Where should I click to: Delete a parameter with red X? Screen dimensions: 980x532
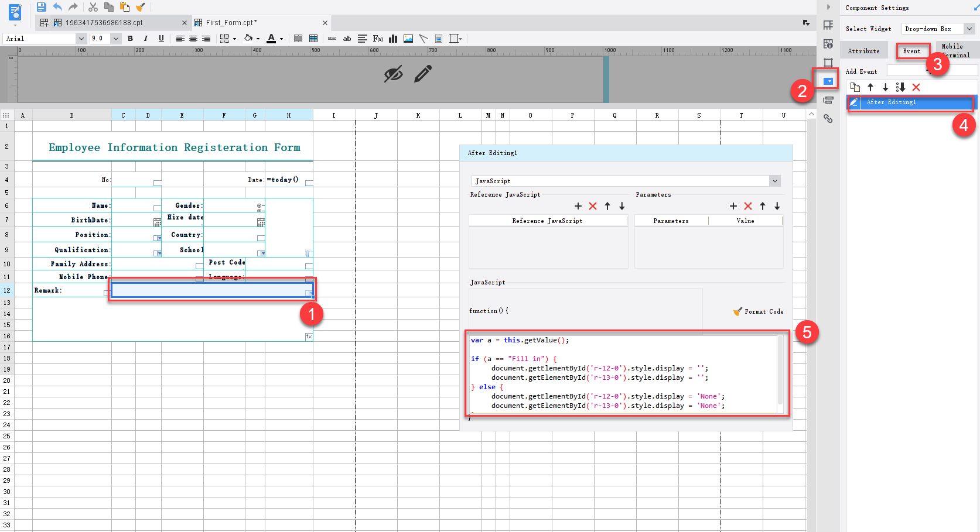[748, 206]
